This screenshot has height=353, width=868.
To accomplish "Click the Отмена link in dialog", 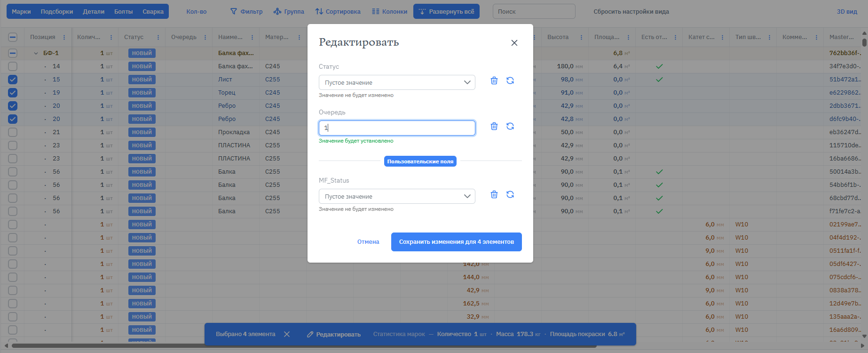I will coord(368,242).
